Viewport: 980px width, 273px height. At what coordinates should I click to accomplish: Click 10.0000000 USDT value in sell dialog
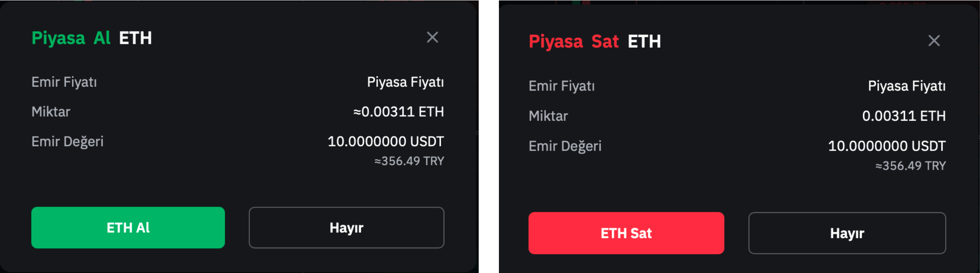[x=886, y=146]
